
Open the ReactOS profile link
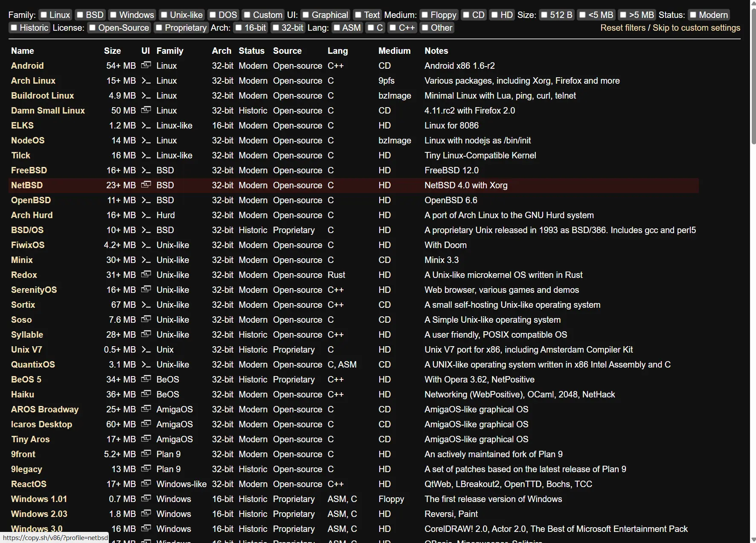pos(29,484)
